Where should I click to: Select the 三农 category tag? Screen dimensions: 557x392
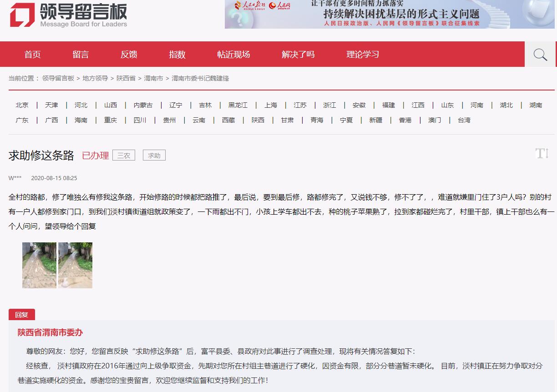[x=124, y=156]
